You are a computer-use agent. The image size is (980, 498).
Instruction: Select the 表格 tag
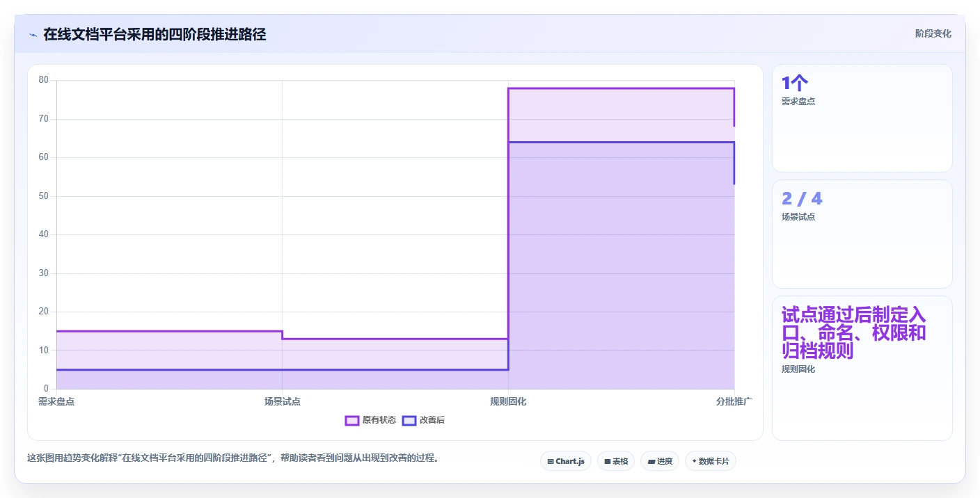pos(616,461)
